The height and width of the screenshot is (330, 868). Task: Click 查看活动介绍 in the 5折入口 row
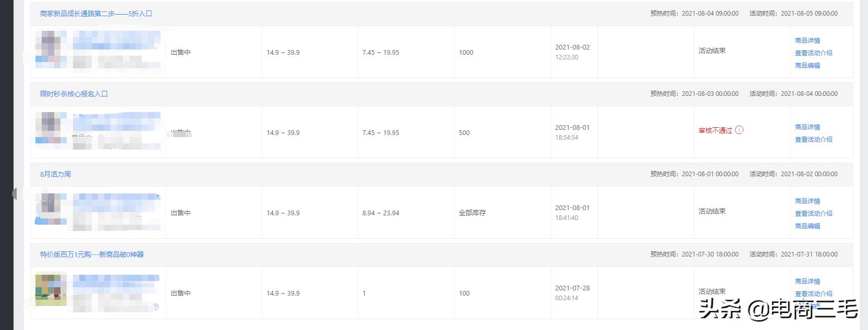(813, 53)
